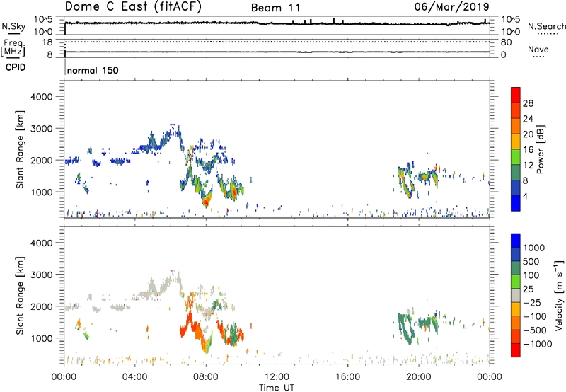This screenshot has height=392, width=566.
Task: Click the grey -25 to 25 velocity swatch
Action: [x=516, y=295]
